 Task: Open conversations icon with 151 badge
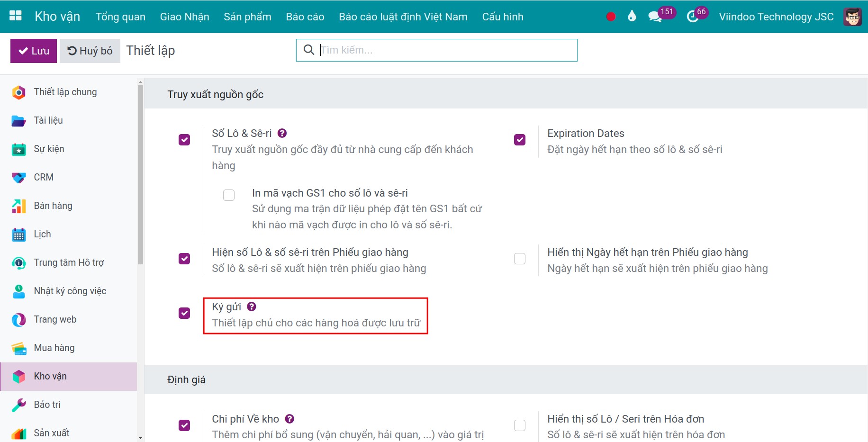click(x=661, y=15)
